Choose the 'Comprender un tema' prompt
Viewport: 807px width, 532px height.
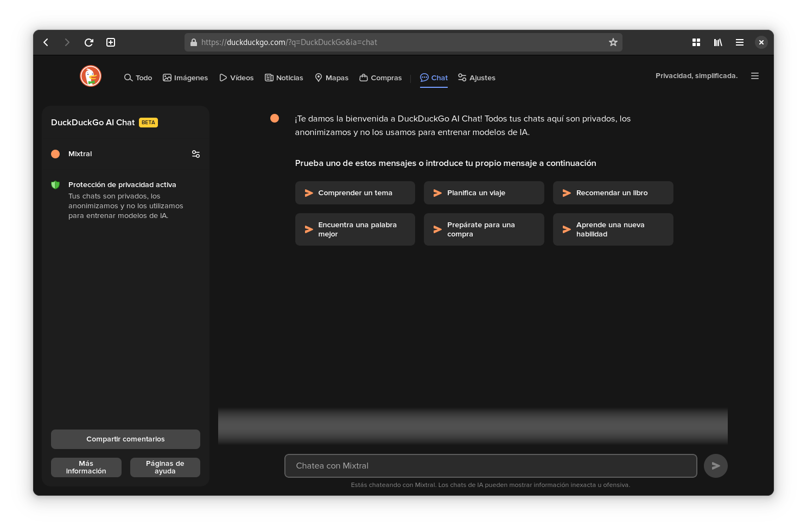pyautogui.click(x=355, y=193)
